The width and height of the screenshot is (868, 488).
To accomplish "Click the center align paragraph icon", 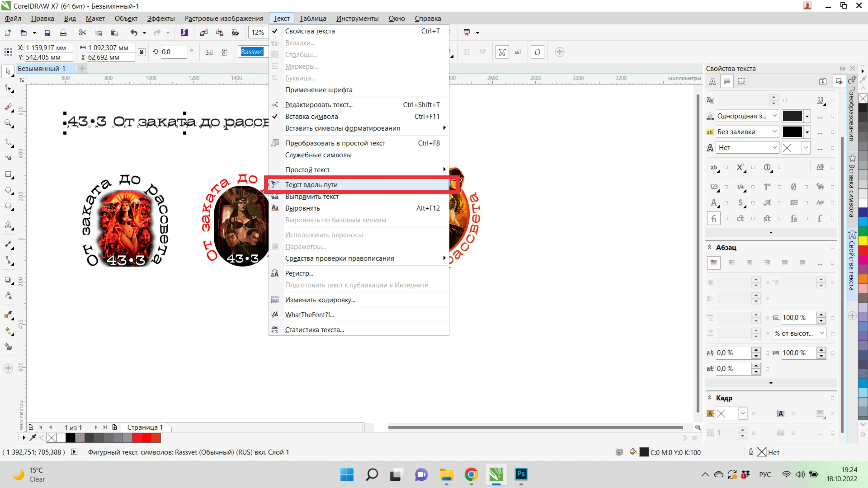I will tap(749, 263).
